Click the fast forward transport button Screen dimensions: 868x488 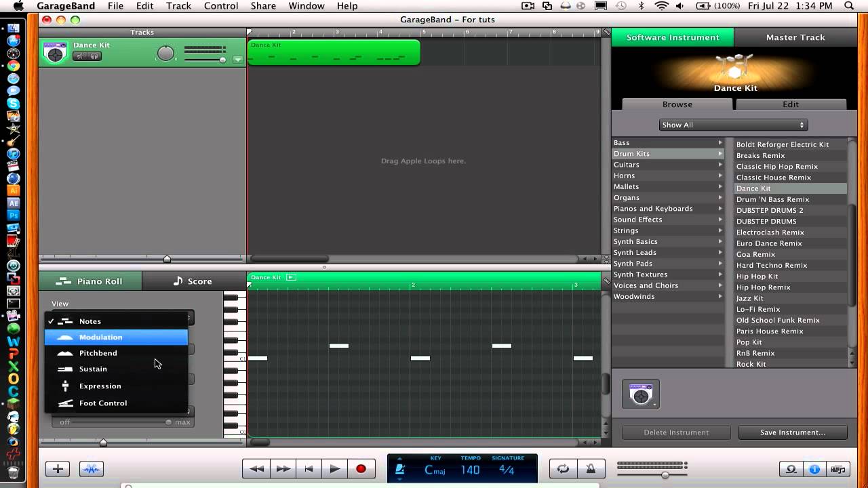(283, 468)
